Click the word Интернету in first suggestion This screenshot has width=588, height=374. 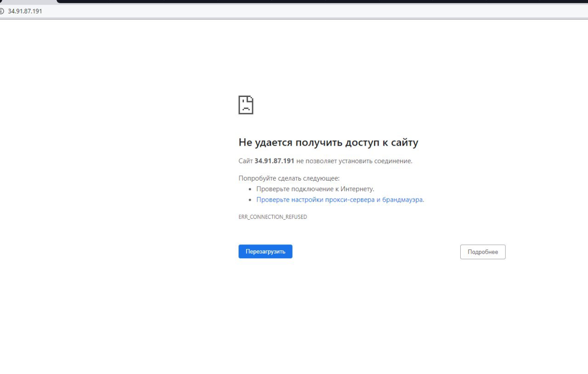pyautogui.click(x=357, y=189)
